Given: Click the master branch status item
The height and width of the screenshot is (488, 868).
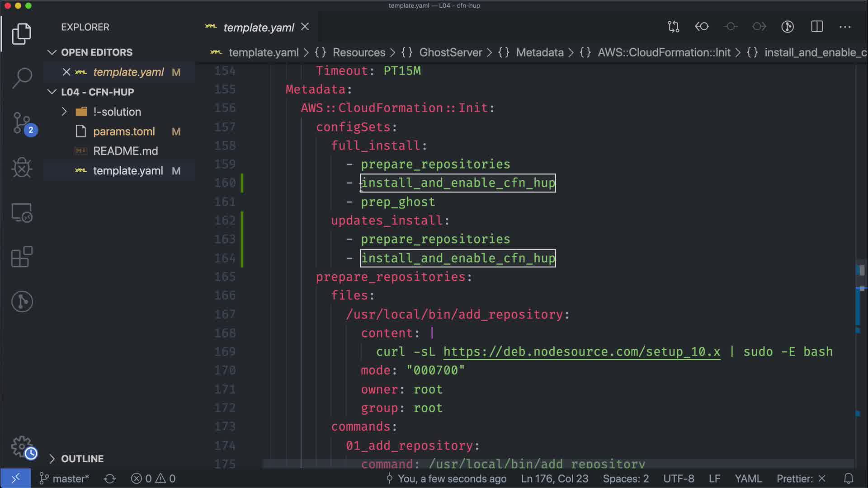Looking at the screenshot, I should [x=65, y=479].
